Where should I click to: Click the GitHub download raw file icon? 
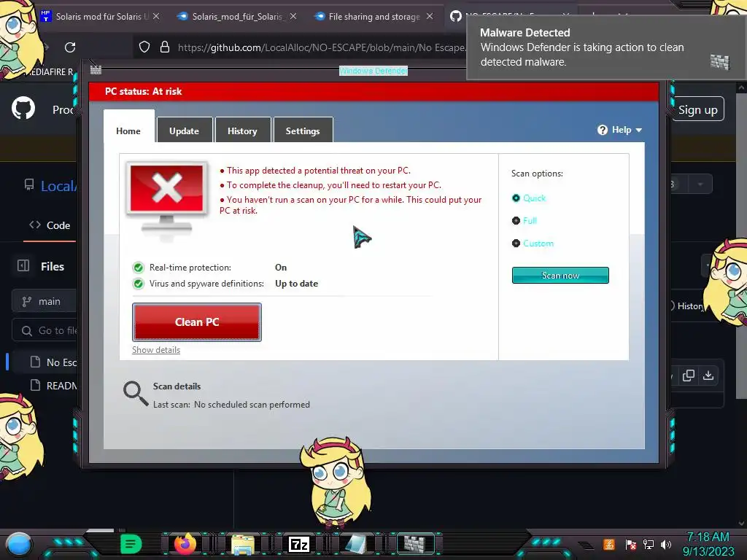click(708, 376)
